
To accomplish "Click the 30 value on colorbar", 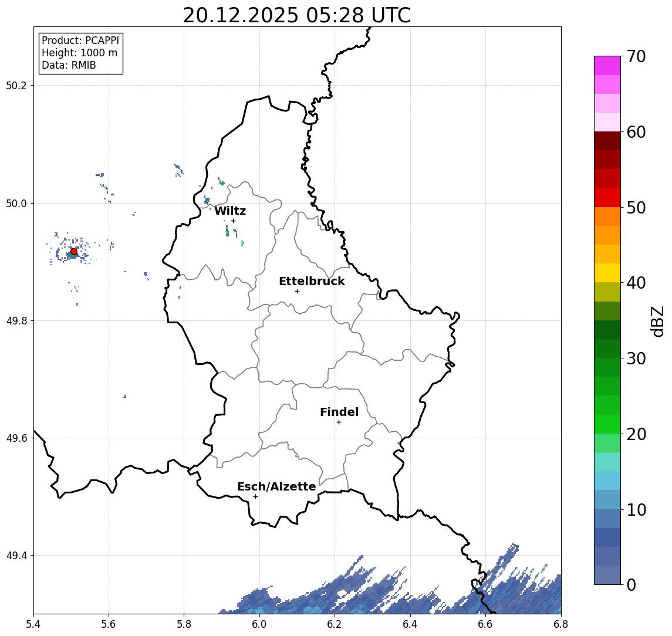I will 636,358.
